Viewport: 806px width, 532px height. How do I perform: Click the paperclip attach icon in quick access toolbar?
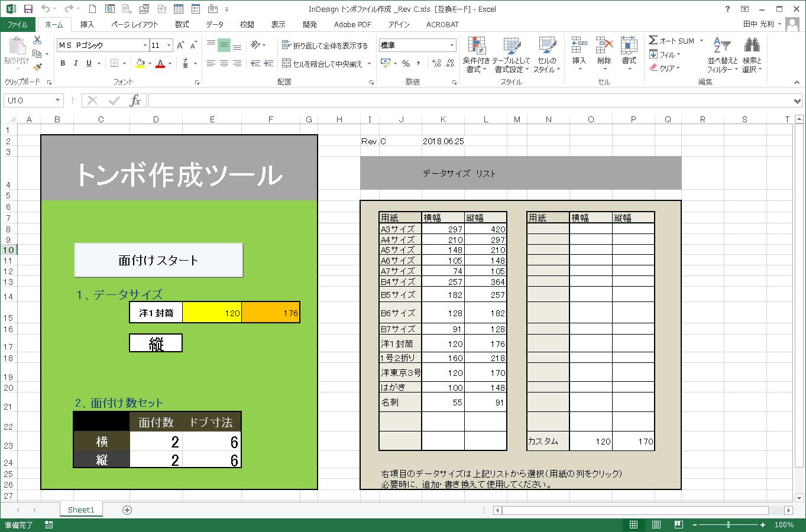(213, 9)
